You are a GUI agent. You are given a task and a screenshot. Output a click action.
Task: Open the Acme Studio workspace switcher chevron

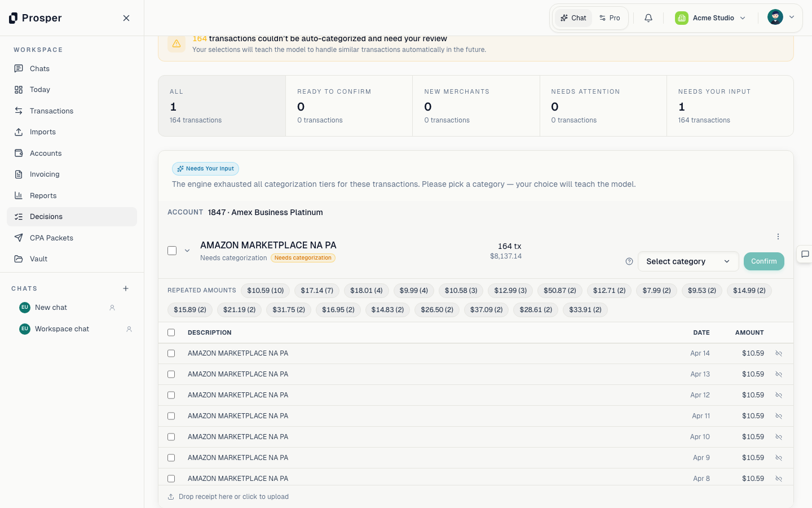point(743,18)
